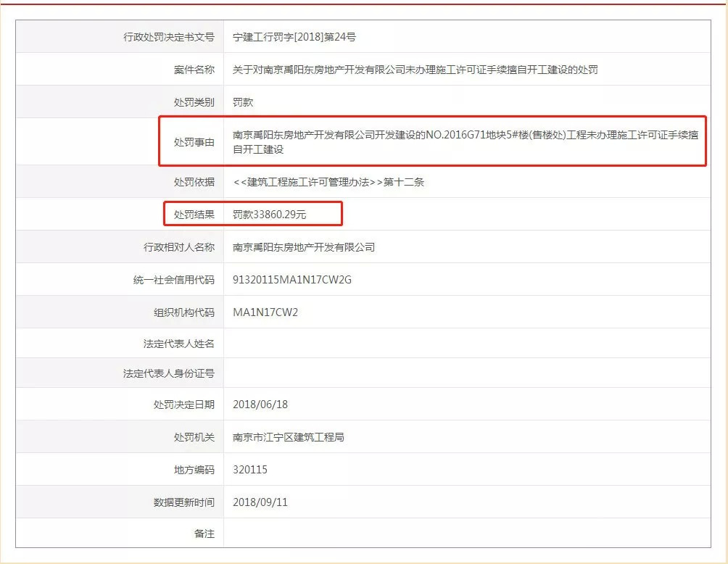The height and width of the screenshot is (564, 728).
Task: Select the 法定代表人姓名 label
Action: click(x=179, y=344)
